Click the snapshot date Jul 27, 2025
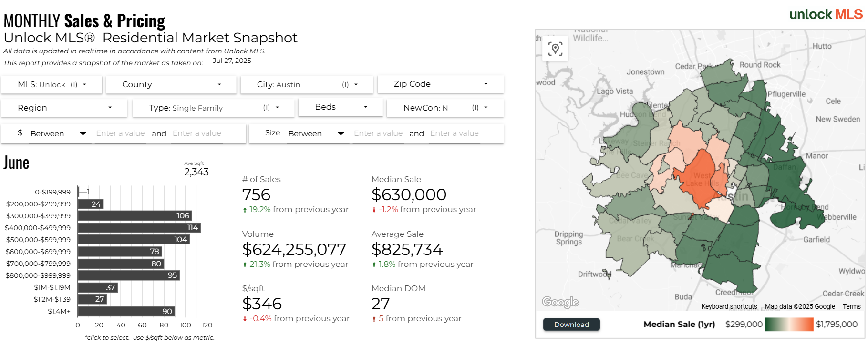The image size is (868, 346). 232,61
